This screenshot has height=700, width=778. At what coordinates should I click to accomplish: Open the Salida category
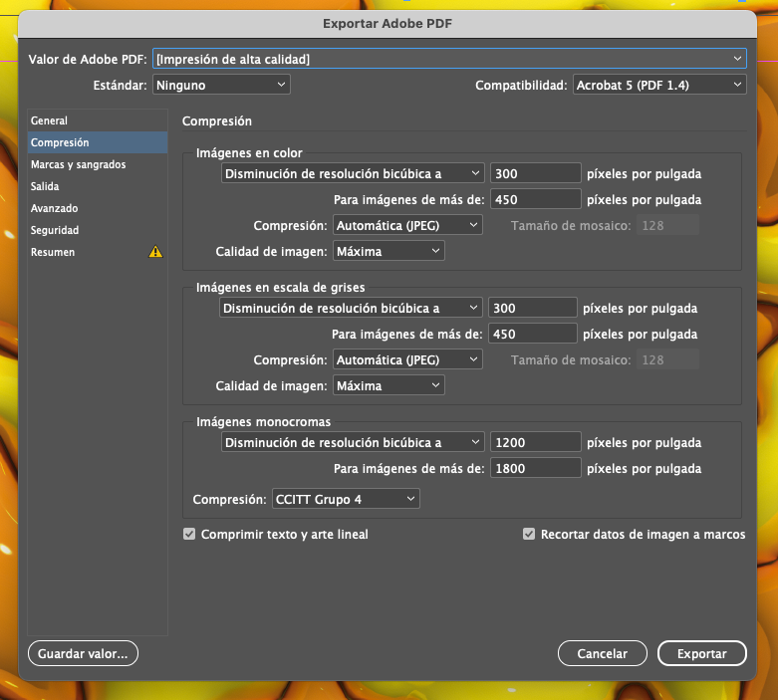[x=98, y=186]
